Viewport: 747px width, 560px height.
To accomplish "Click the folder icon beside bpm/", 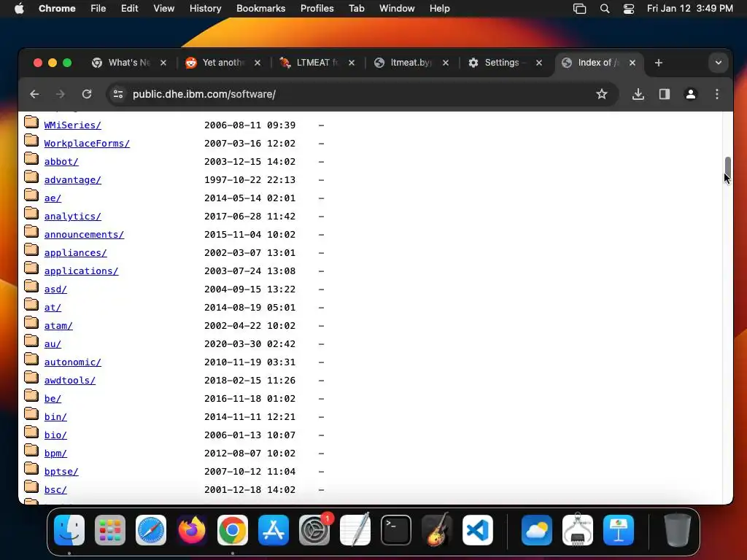I will 31,450.
